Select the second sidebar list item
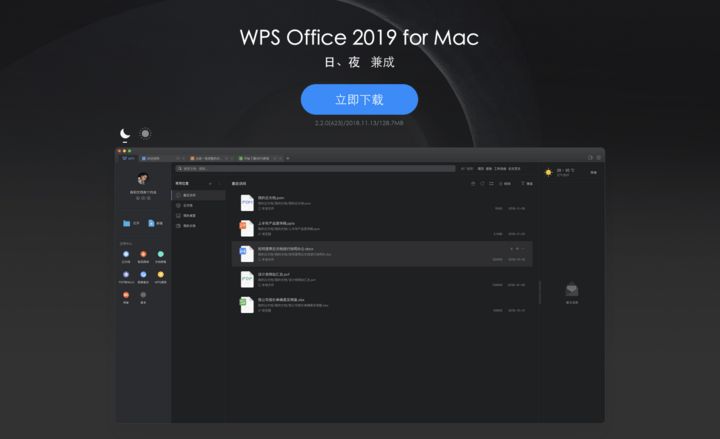The image size is (720, 439). click(199, 205)
